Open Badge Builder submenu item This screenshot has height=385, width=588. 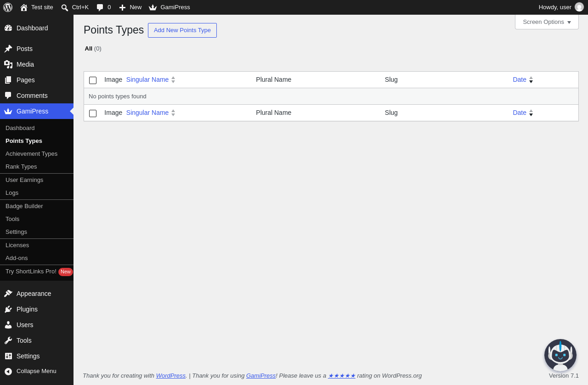point(37,206)
